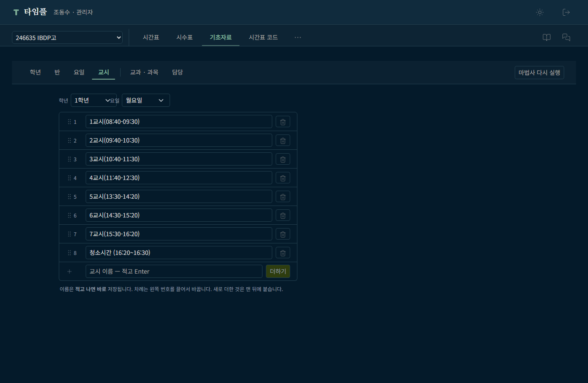Open the school selector 246635 IBDP고

(x=67, y=37)
